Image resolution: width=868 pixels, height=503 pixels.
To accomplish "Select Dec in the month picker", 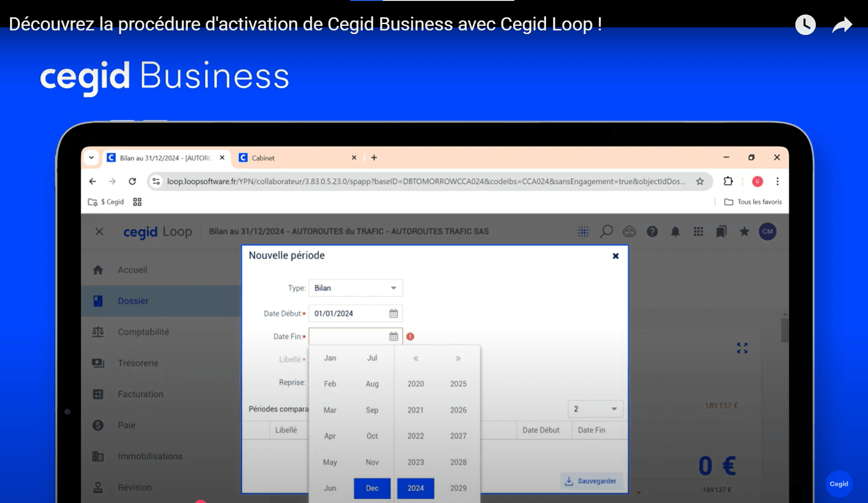I will [x=372, y=488].
